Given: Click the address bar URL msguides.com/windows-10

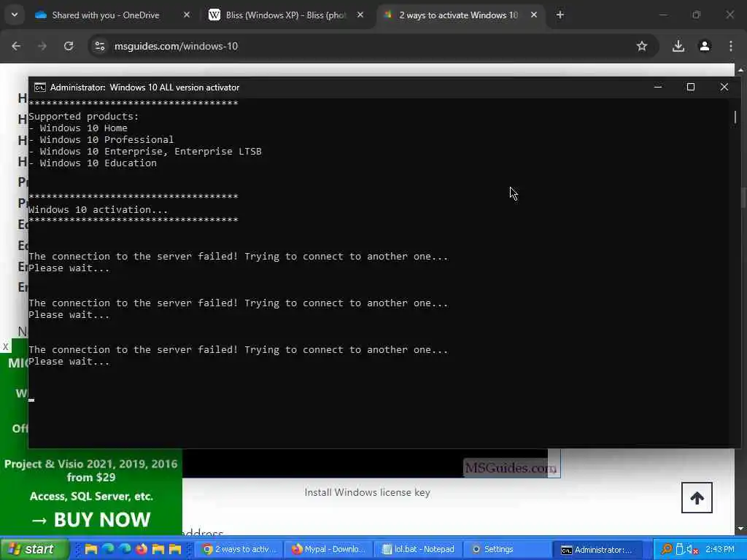Looking at the screenshot, I should pyautogui.click(x=176, y=46).
